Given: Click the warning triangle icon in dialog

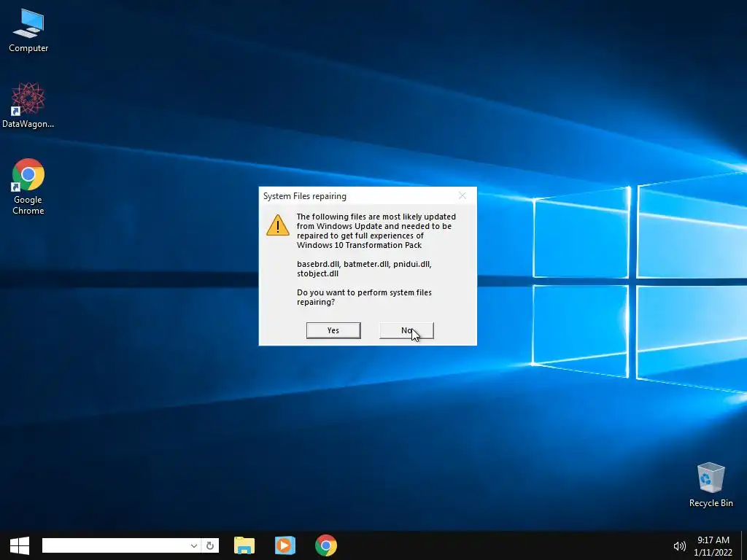Looking at the screenshot, I should [278, 225].
